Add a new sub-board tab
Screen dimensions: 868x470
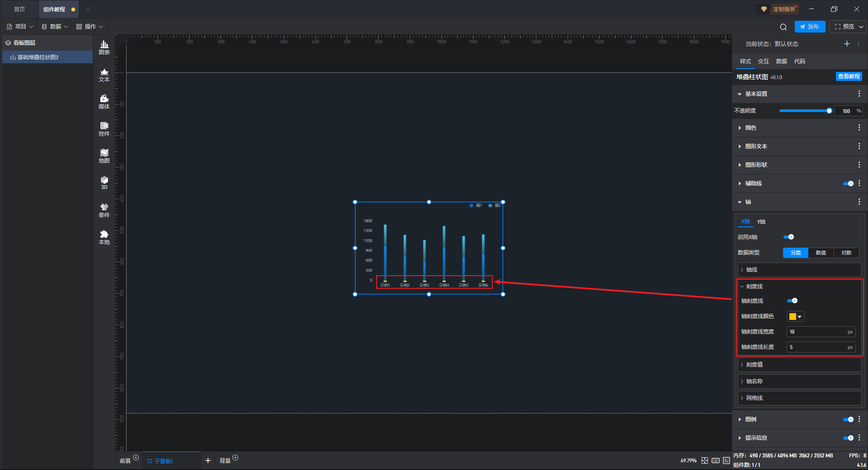[x=208, y=461]
